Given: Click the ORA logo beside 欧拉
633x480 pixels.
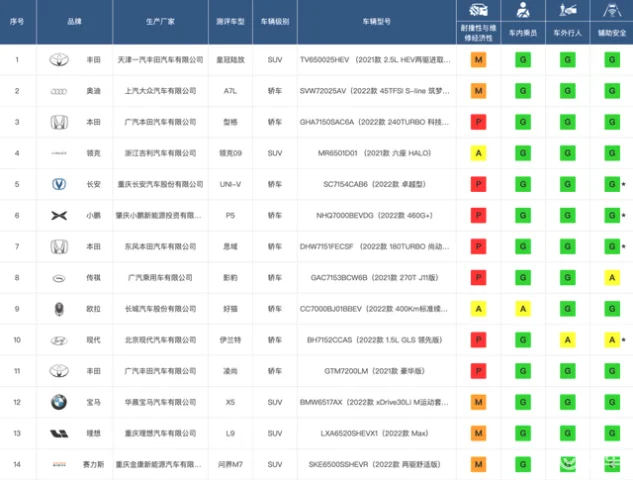Looking at the screenshot, I should point(59,309).
